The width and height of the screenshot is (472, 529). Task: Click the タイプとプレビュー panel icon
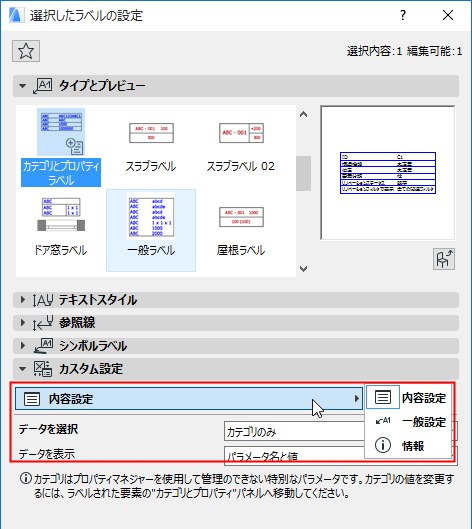(x=43, y=86)
